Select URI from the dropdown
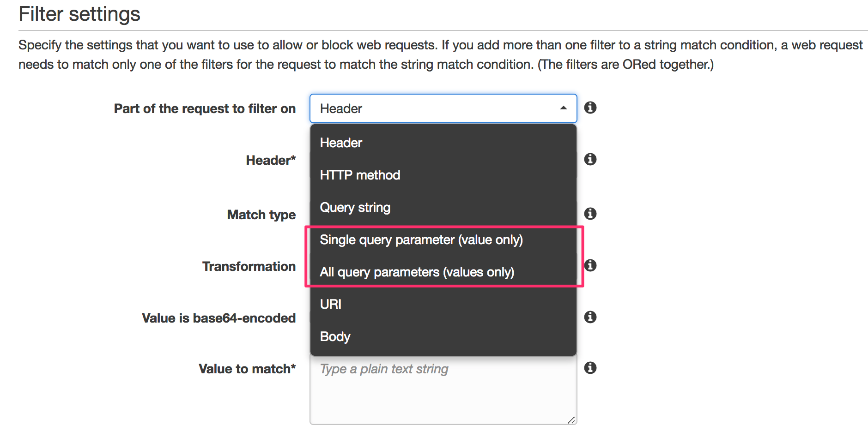 (331, 305)
